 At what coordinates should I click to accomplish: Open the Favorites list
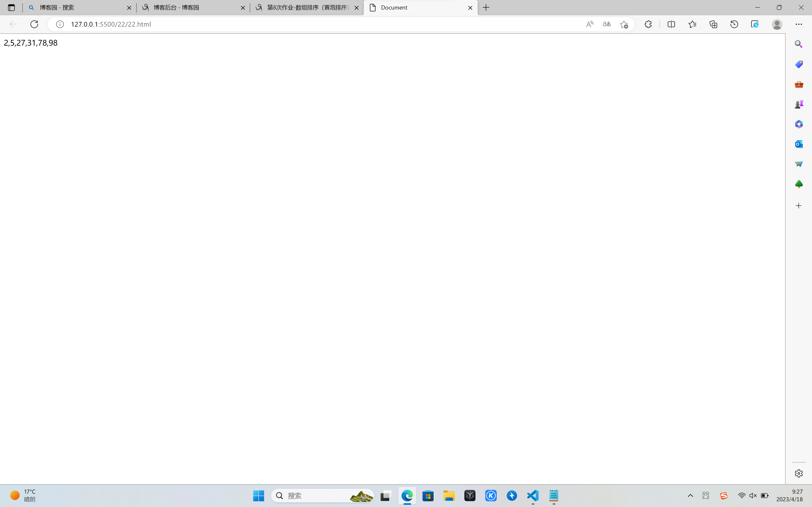point(692,24)
